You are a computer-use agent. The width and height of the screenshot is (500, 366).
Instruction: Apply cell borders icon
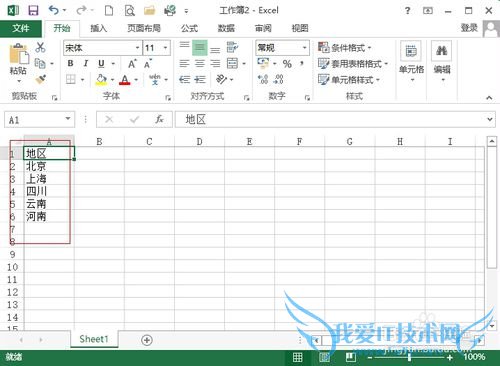click(71, 79)
